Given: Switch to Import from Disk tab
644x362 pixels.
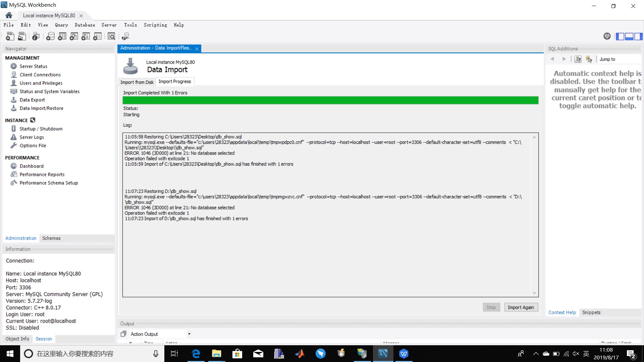Looking at the screenshot, I should 137,82.
